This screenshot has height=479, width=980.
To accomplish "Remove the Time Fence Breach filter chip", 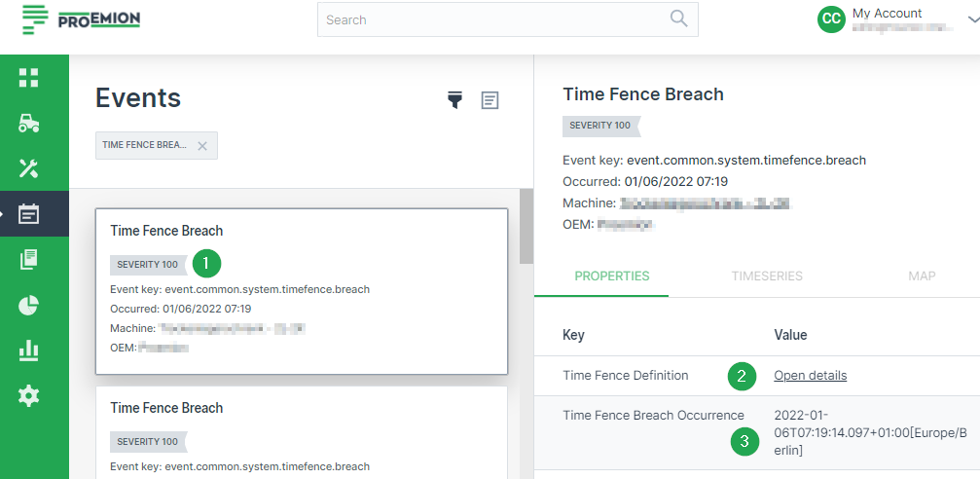I will click(202, 146).
